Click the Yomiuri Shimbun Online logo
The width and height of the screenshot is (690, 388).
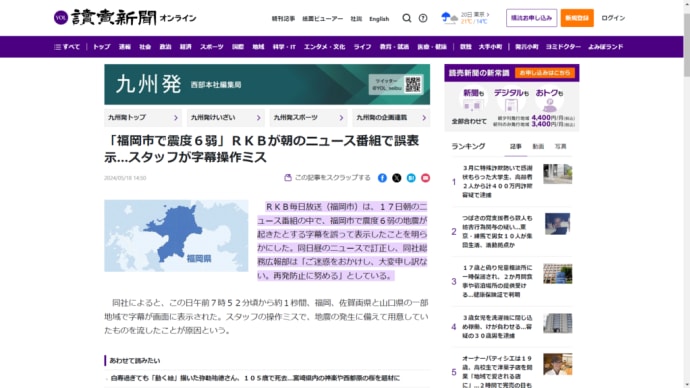click(x=125, y=18)
